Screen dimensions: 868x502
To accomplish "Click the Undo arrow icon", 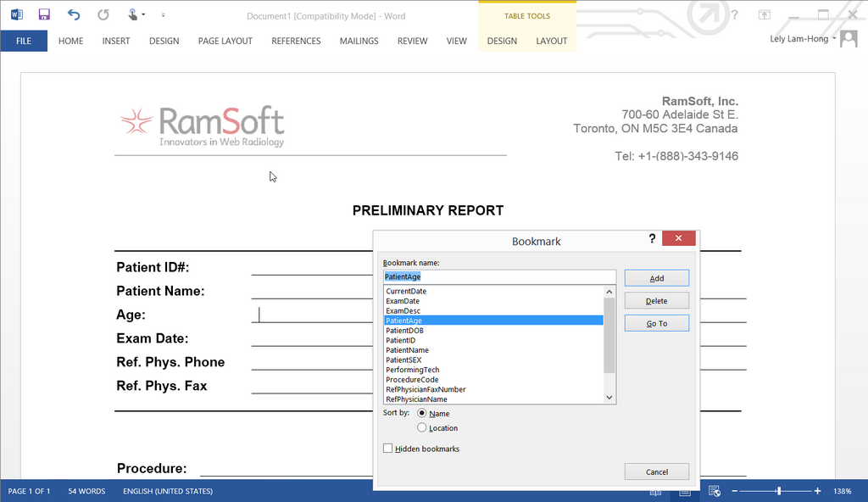I will 74,14.
